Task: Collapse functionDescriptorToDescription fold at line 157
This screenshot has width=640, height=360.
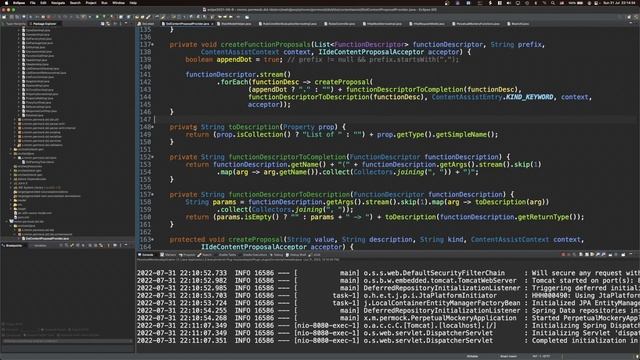Action: coord(153,195)
